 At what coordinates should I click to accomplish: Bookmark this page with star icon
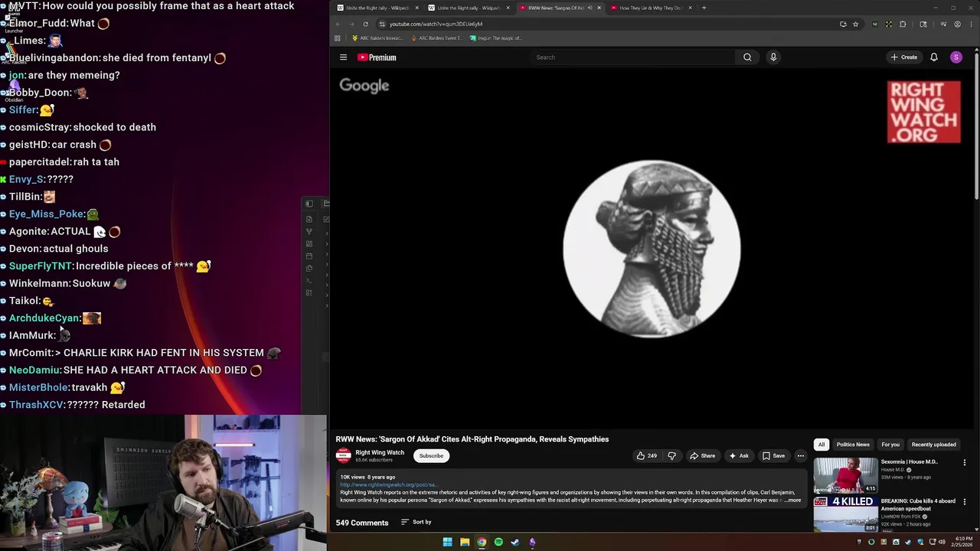[x=855, y=24]
